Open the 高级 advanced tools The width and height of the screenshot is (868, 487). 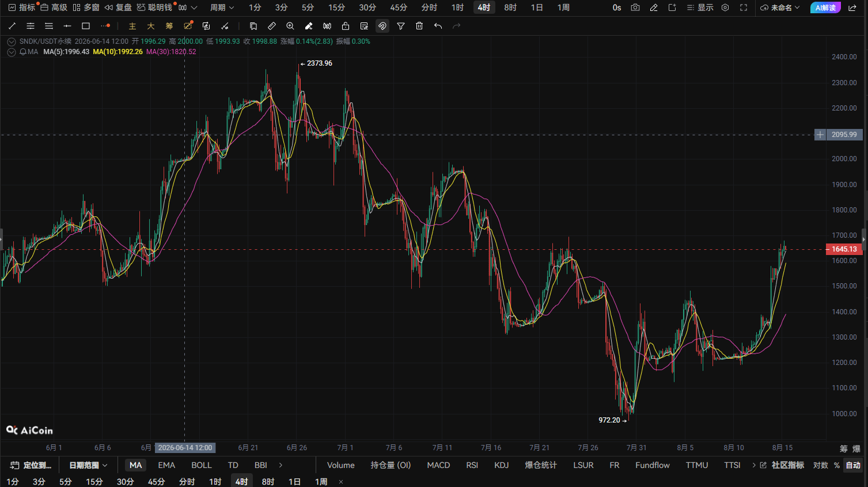pyautogui.click(x=54, y=7)
